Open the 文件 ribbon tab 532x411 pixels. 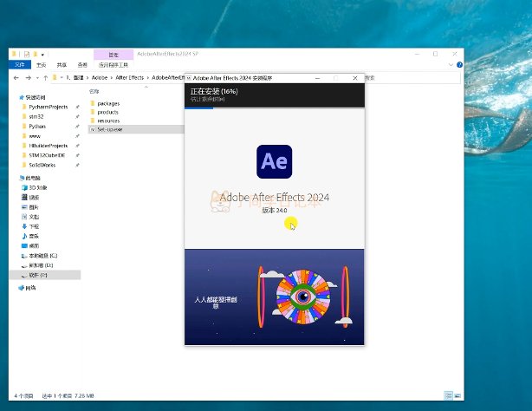tap(19, 64)
